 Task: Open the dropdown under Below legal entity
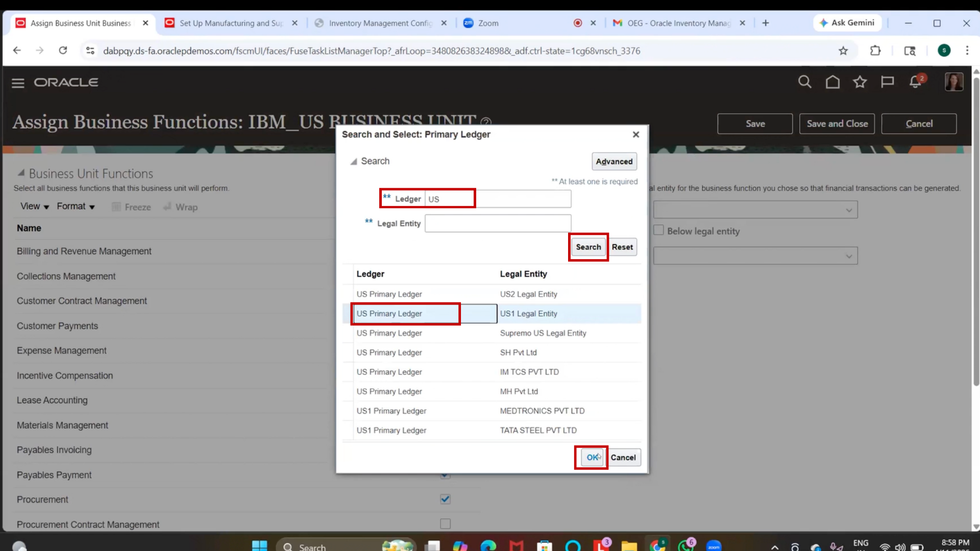(755, 256)
